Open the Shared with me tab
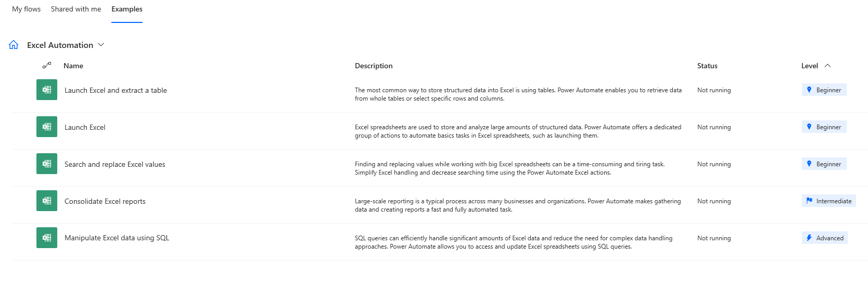Screen dimensions: 868x307 tap(76, 9)
